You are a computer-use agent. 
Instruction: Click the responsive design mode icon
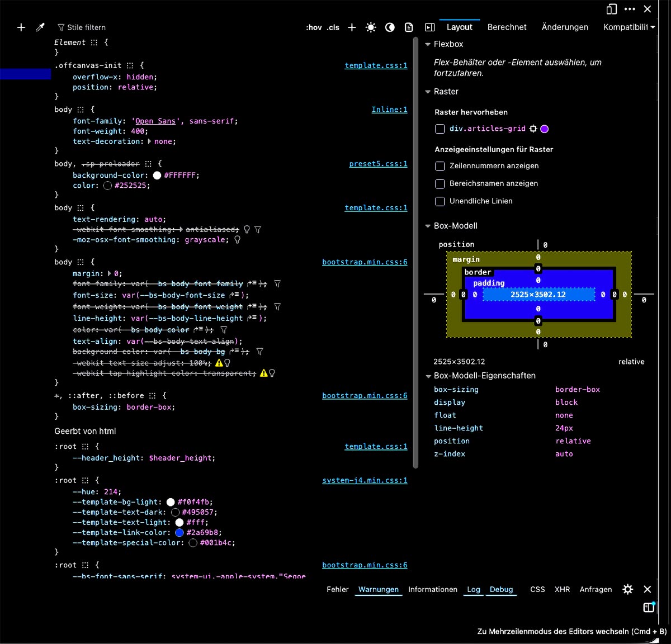click(612, 9)
